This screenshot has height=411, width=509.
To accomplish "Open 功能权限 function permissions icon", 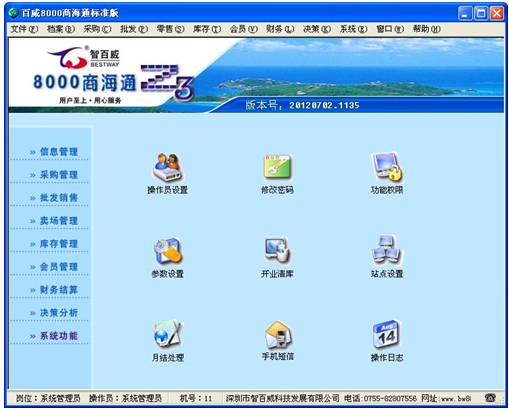I will (387, 167).
